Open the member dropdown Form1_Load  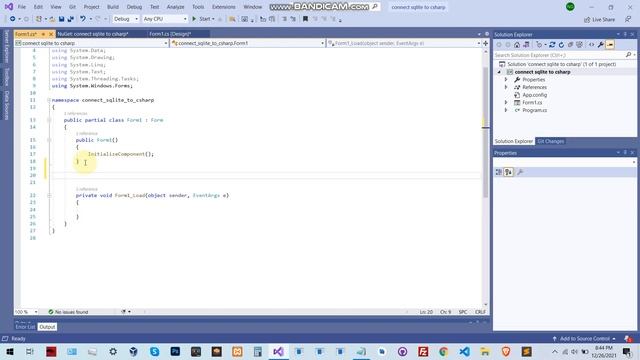click(x=404, y=43)
